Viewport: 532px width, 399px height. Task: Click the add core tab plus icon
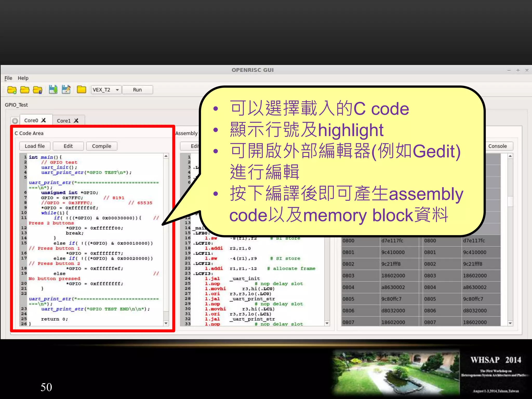[x=15, y=121]
